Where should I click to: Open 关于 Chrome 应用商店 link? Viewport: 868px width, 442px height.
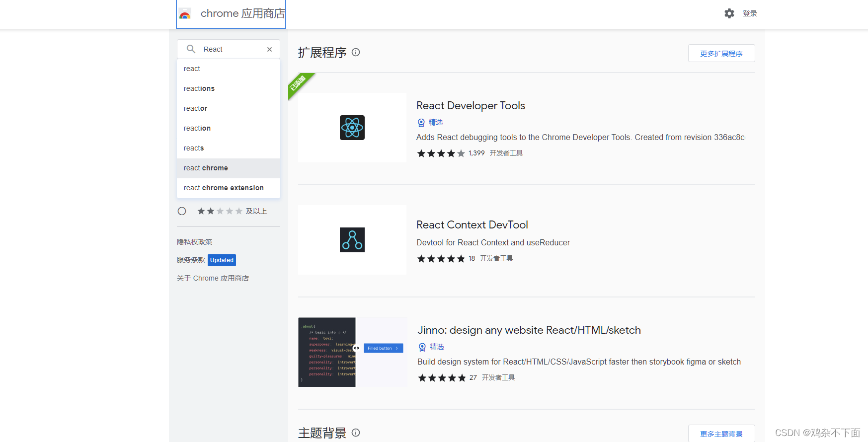(213, 278)
